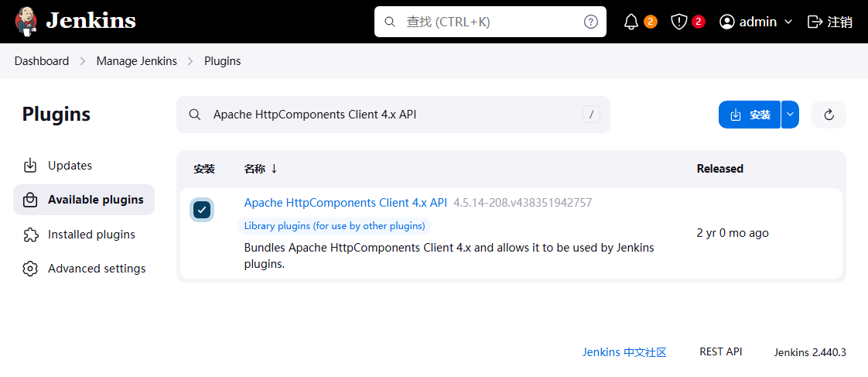Select the Available plugins sidebar tab
Viewport: 868px width, 377px height.
click(84, 200)
